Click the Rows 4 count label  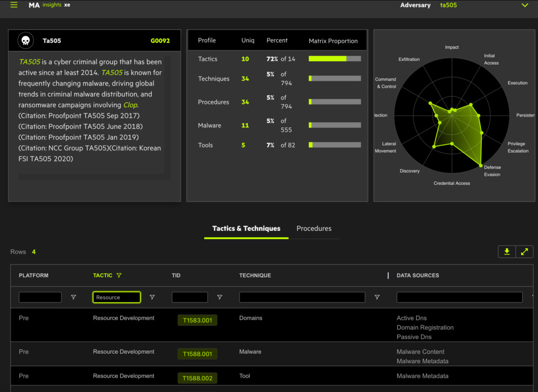(23, 252)
